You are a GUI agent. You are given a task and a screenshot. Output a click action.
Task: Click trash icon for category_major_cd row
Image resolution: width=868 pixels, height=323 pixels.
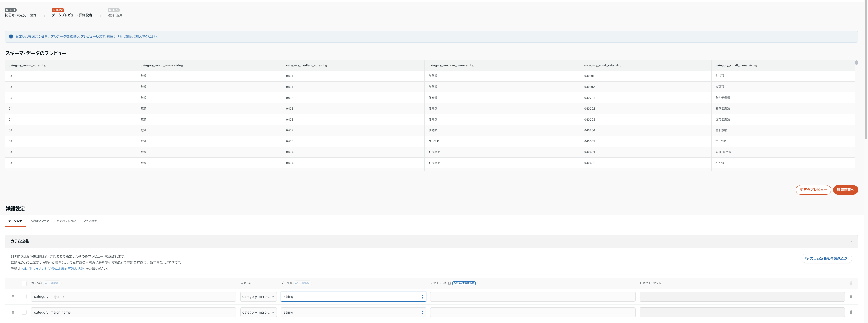pyautogui.click(x=851, y=297)
